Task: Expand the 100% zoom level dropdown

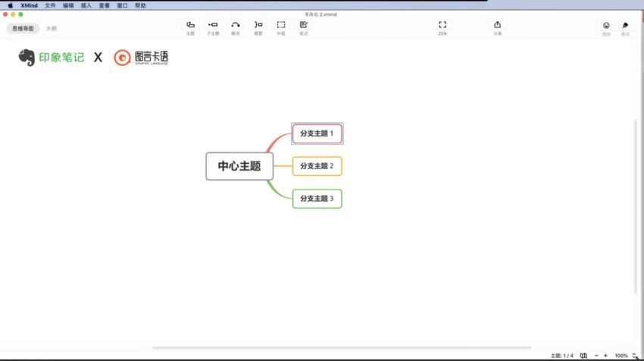Action: (x=633, y=356)
